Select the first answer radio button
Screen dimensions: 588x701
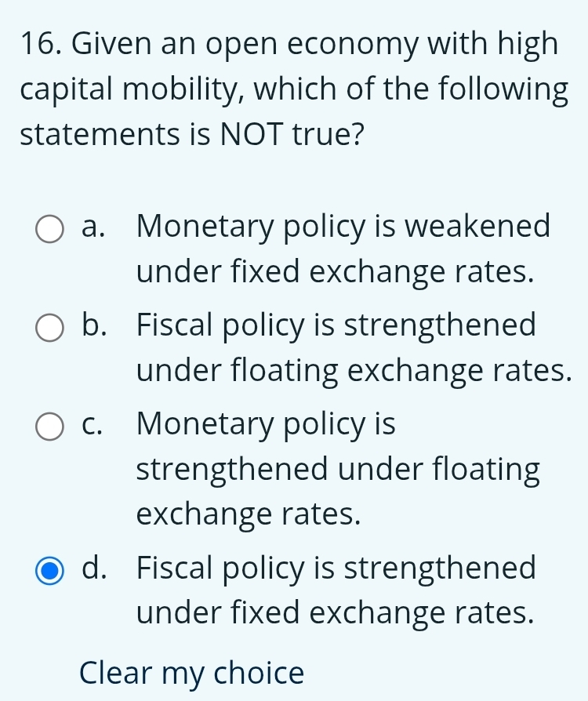[49, 228]
